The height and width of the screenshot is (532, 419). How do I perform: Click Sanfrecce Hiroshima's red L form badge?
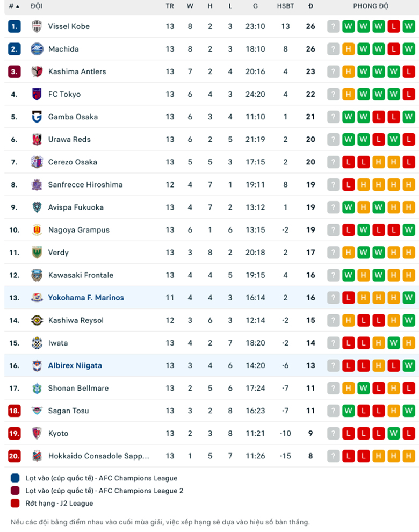tap(349, 184)
